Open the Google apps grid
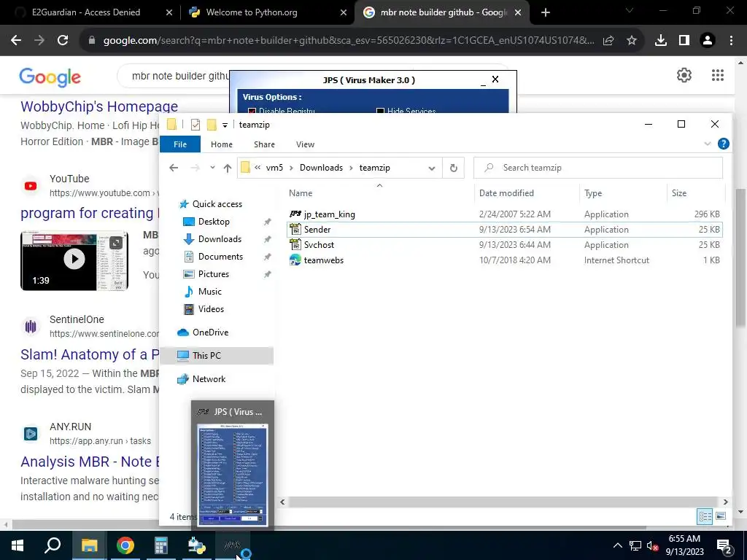 click(x=718, y=75)
